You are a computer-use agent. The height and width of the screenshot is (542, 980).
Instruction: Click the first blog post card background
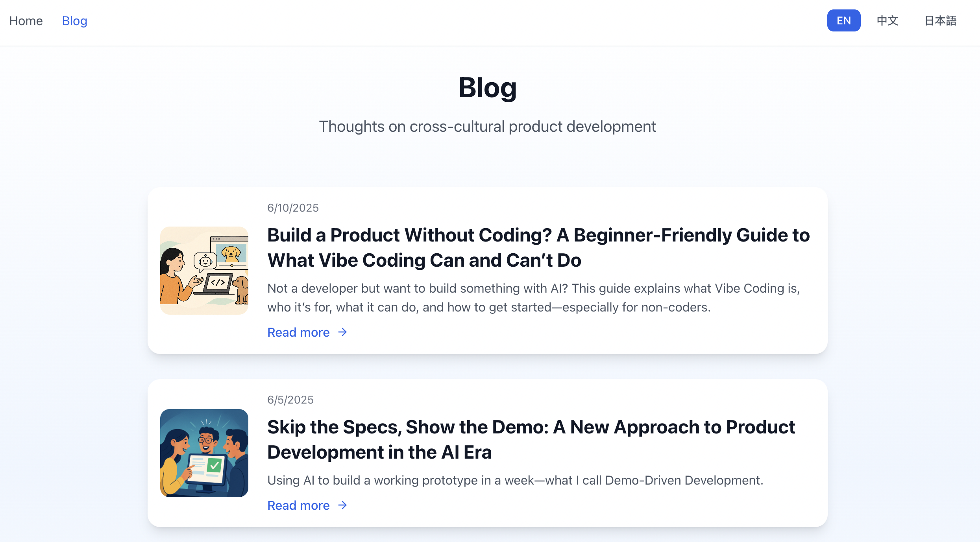tap(487, 271)
